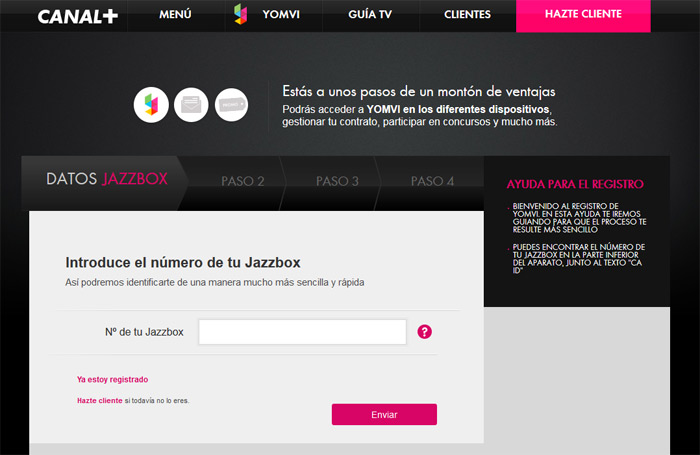Click the BIENVENIDO AL REGISTRO help paragraph

579,218
